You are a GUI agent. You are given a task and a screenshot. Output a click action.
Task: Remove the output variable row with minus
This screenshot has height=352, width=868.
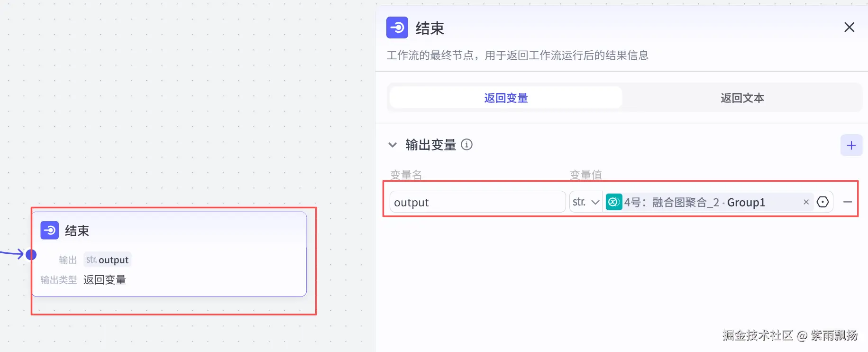(848, 202)
